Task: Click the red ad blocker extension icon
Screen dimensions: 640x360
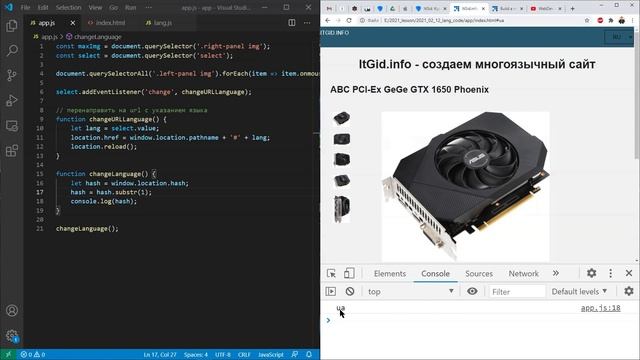Action: tap(600, 20)
